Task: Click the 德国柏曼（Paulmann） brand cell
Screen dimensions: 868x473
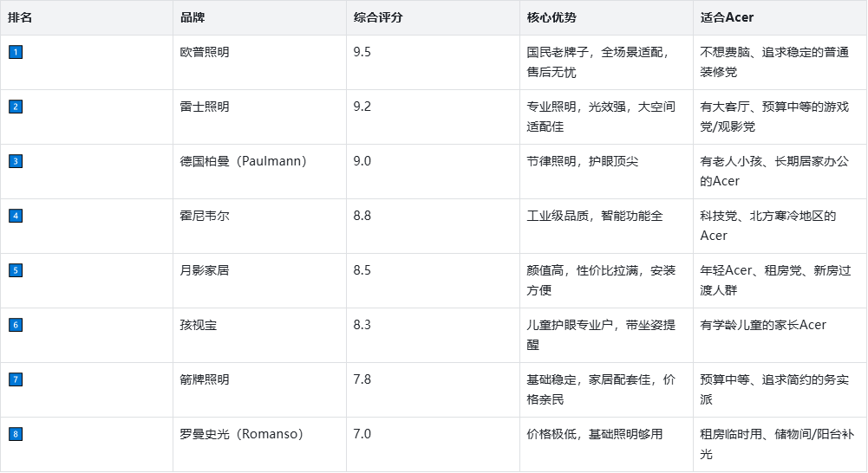Action: coord(243,161)
